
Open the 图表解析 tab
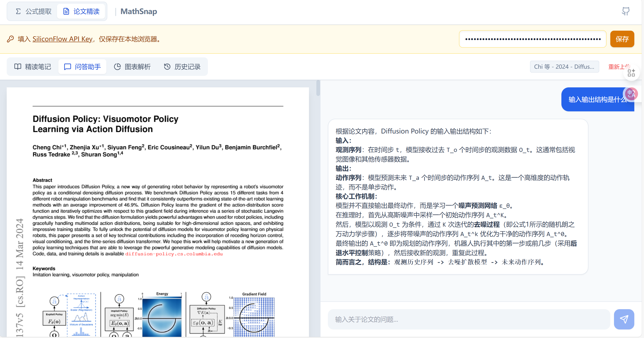tap(132, 67)
